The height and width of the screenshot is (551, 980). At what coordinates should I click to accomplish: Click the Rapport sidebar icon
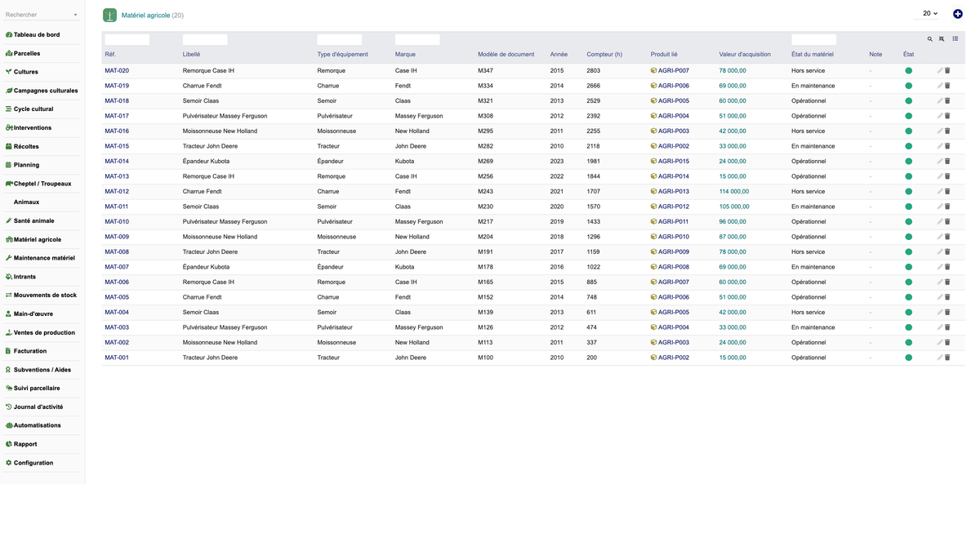click(9, 444)
